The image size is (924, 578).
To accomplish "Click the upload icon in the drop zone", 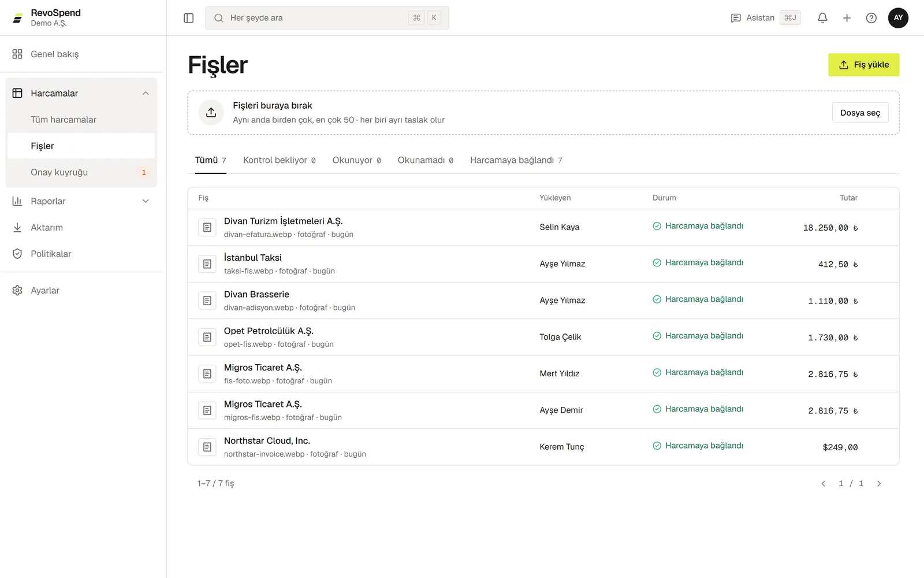I will click(211, 113).
